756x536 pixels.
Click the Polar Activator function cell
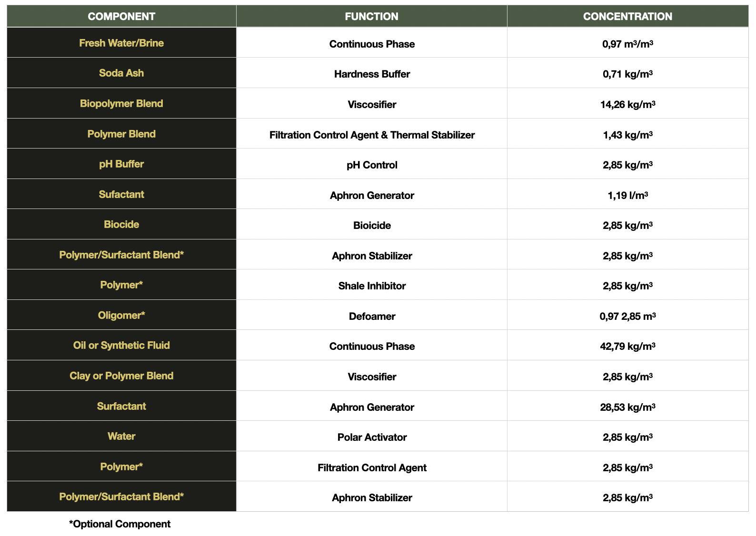[x=372, y=437]
